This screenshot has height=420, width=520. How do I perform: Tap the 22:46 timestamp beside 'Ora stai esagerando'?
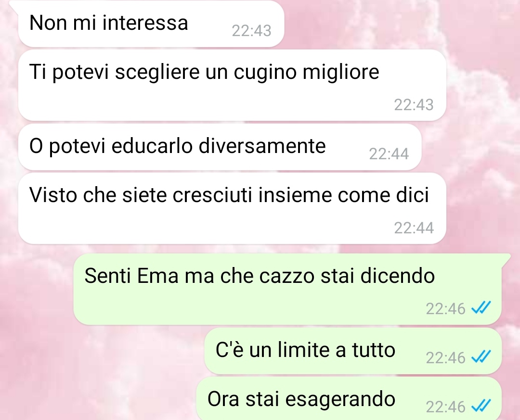(446, 407)
